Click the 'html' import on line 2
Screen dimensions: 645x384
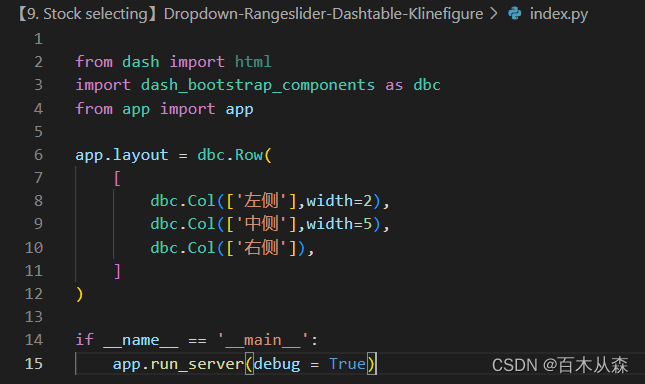point(253,62)
